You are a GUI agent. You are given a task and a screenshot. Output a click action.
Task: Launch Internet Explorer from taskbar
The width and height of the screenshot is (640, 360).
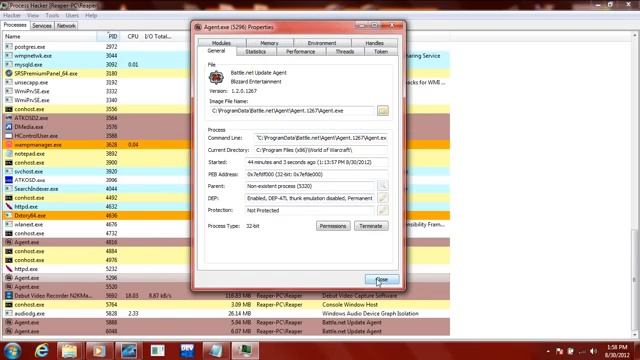41,351
